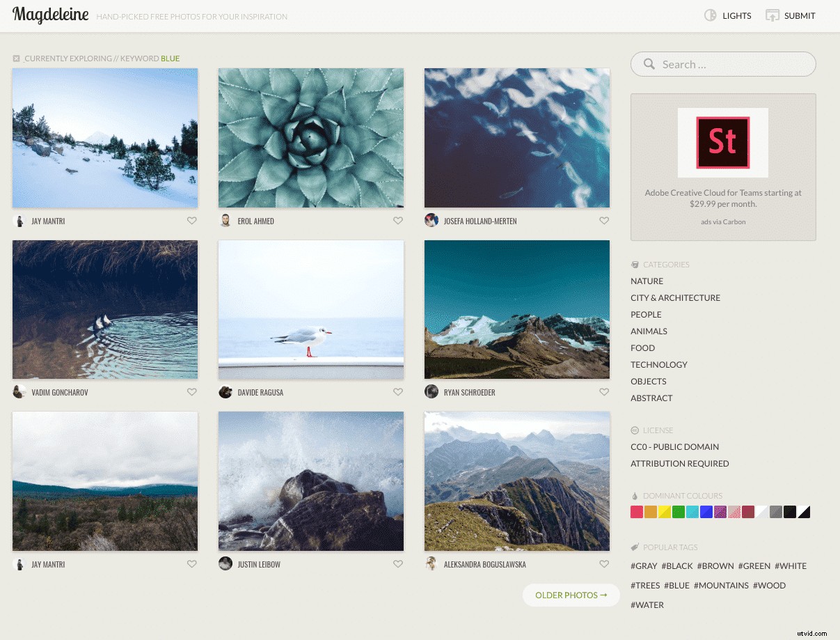The width and height of the screenshot is (840, 640).
Task: Select the CC0 - PUBLIC DOMAIN license filter
Action: [x=674, y=446]
